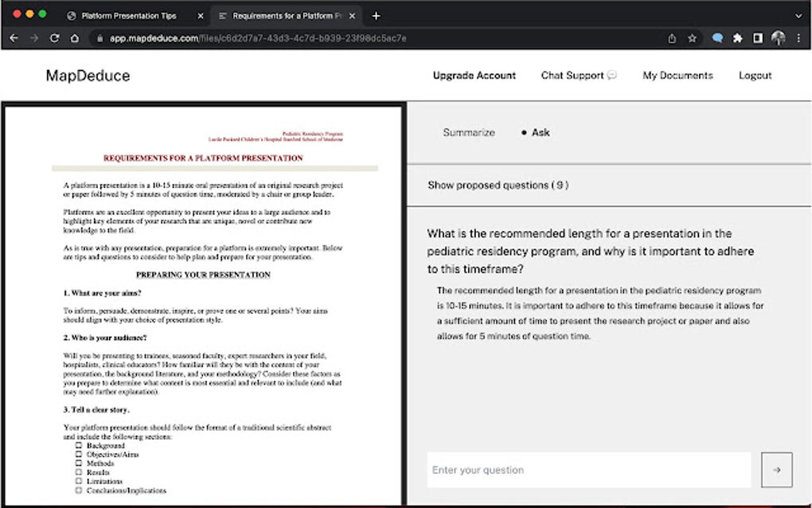Switch to Summarize mode
Image resolution: width=812 pixels, height=508 pixels.
[x=468, y=133]
